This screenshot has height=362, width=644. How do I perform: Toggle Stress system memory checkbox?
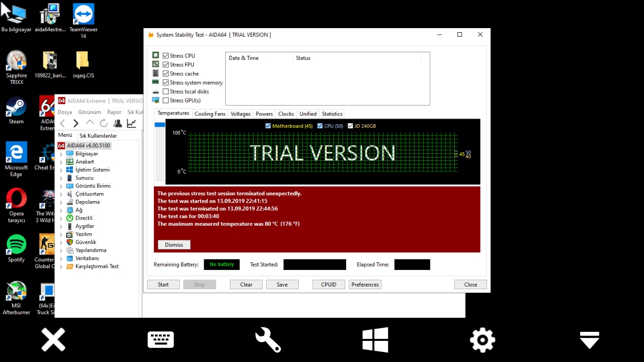pyautogui.click(x=166, y=82)
